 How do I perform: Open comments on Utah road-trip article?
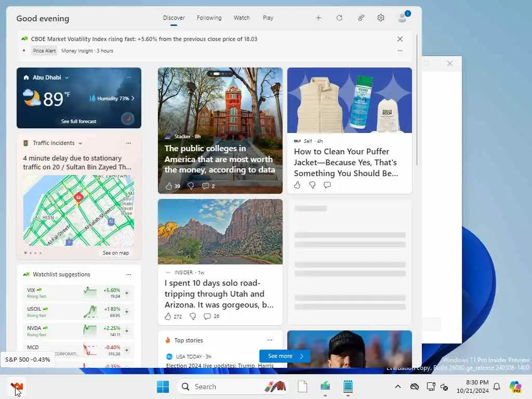pos(207,316)
